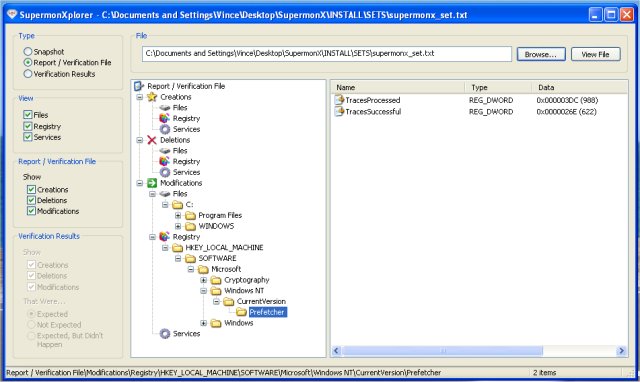This screenshot has width=640, height=382.
Task: Click the 0x000003DC (988) data cell
Action: 567,100
